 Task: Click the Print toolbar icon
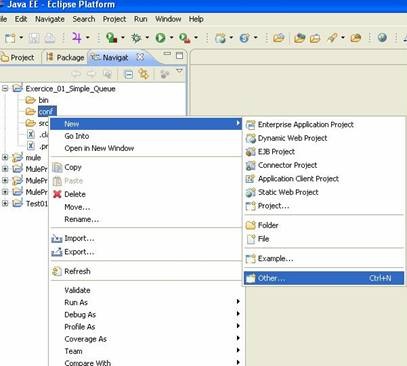50,38
